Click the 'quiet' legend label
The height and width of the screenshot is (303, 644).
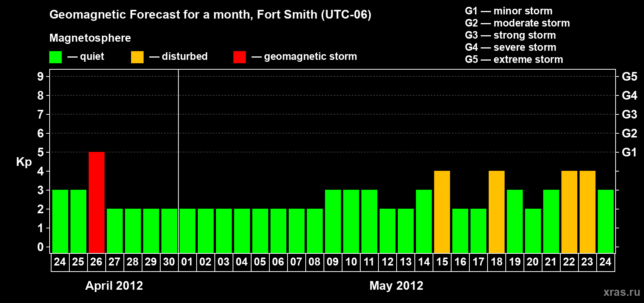92,56
